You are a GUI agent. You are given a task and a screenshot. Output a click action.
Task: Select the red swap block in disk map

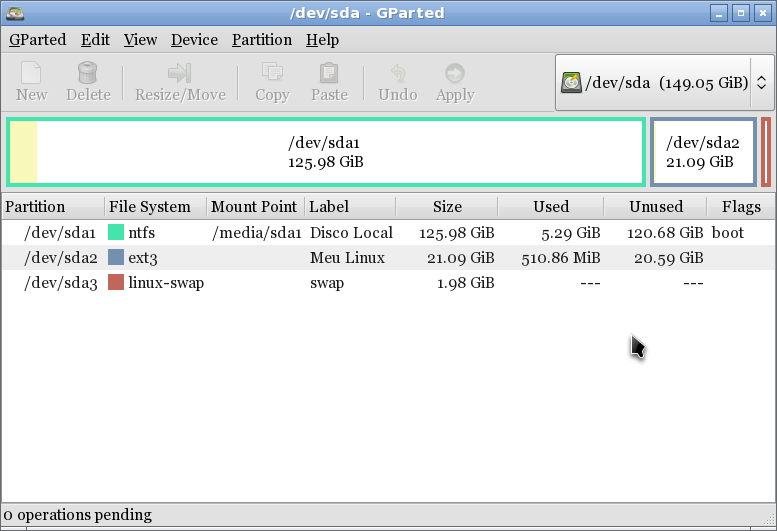click(x=766, y=152)
